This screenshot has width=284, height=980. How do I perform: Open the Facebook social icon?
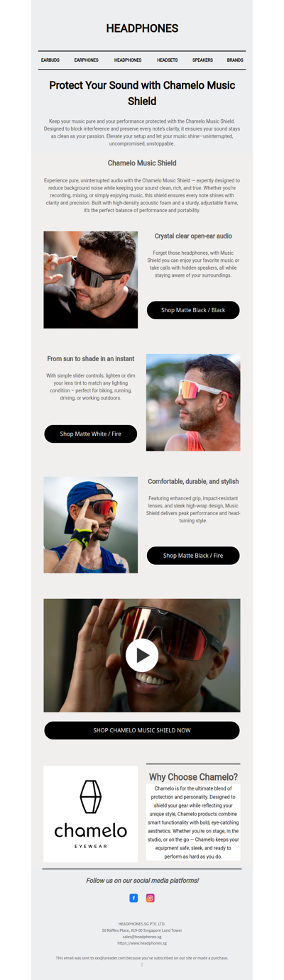point(133,898)
